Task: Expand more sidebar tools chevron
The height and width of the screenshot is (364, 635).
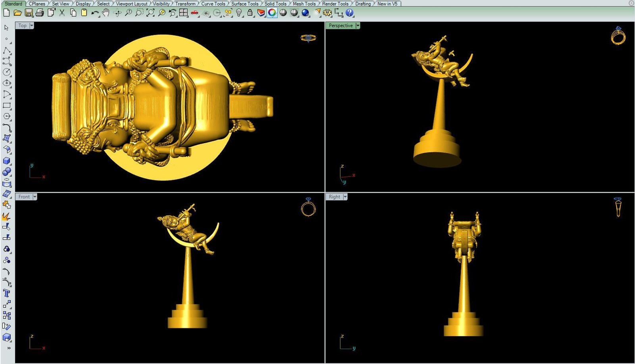Action: tap(8, 348)
